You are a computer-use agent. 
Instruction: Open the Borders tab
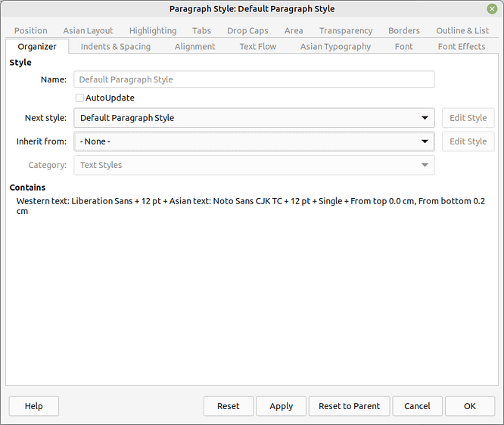point(404,30)
